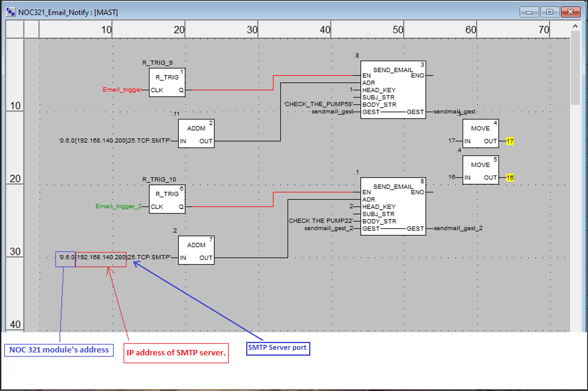Click the BODY_STR pin of SEND_EMAIL block 8

379,221
